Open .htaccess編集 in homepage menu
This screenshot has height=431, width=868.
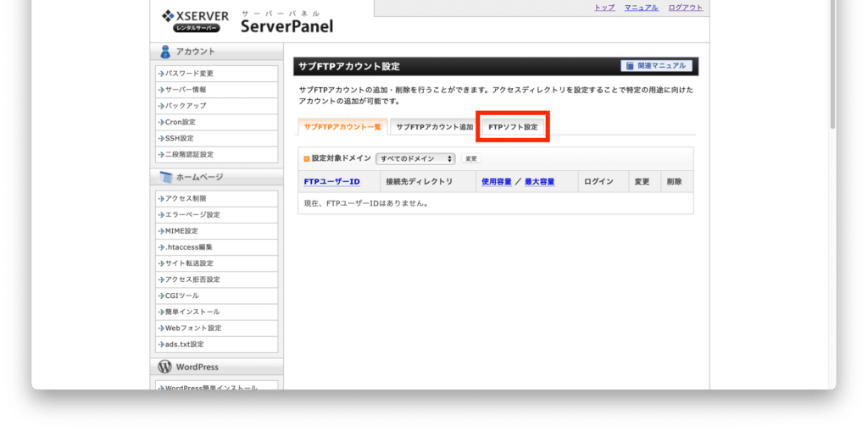[188, 247]
